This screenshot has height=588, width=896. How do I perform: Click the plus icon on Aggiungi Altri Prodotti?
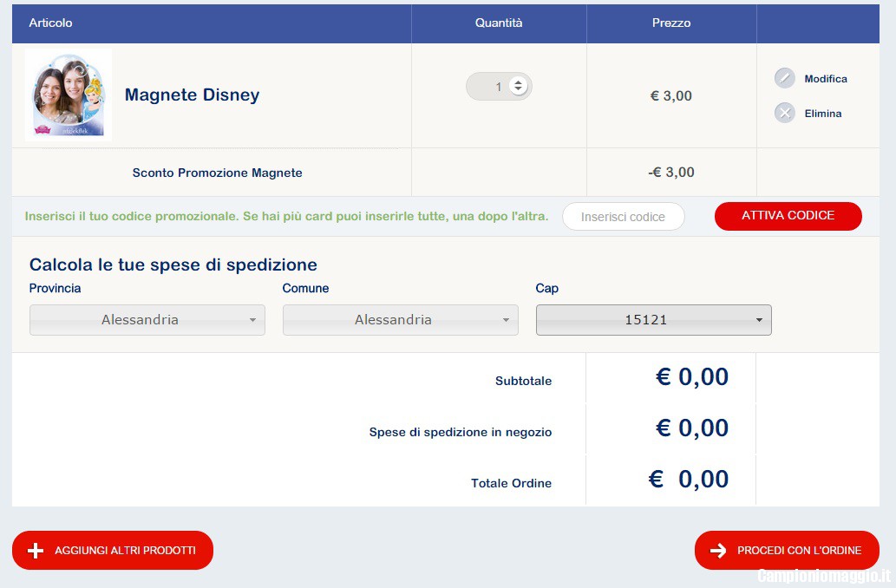[x=36, y=551]
